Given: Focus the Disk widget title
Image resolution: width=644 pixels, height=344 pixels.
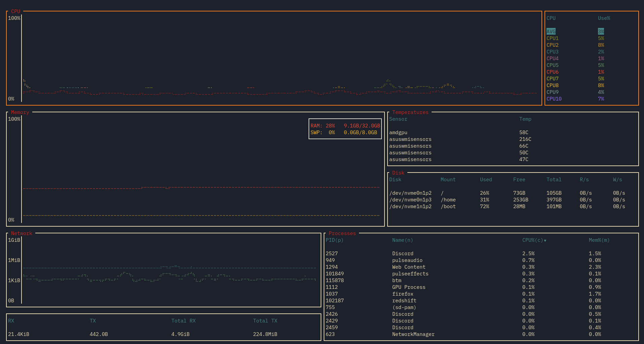Looking at the screenshot, I should pyautogui.click(x=398, y=173).
